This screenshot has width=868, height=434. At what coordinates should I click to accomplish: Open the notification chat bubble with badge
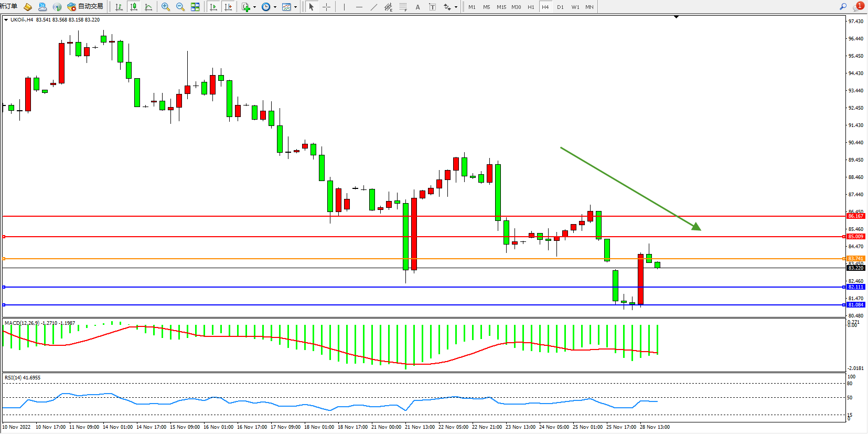coord(858,7)
